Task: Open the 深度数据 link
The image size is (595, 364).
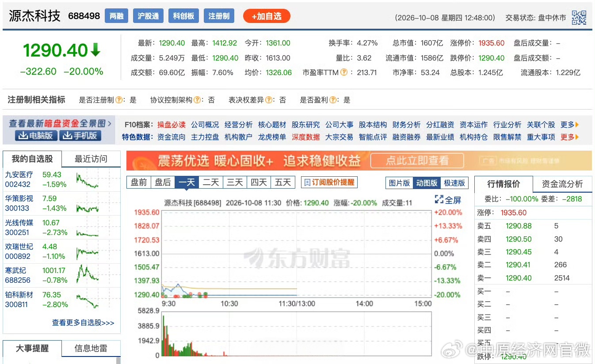Action: [x=305, y=137]
